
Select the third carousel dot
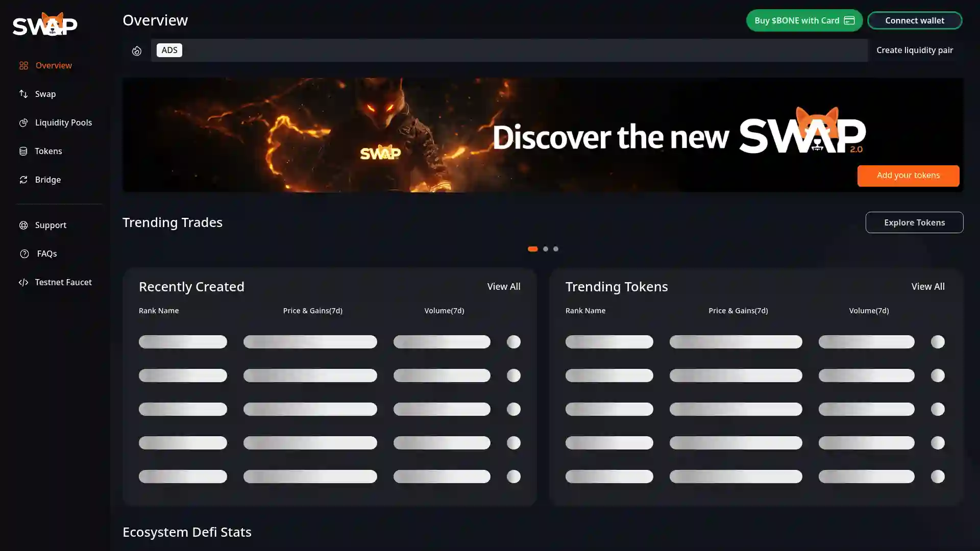(x=556, y=249)
